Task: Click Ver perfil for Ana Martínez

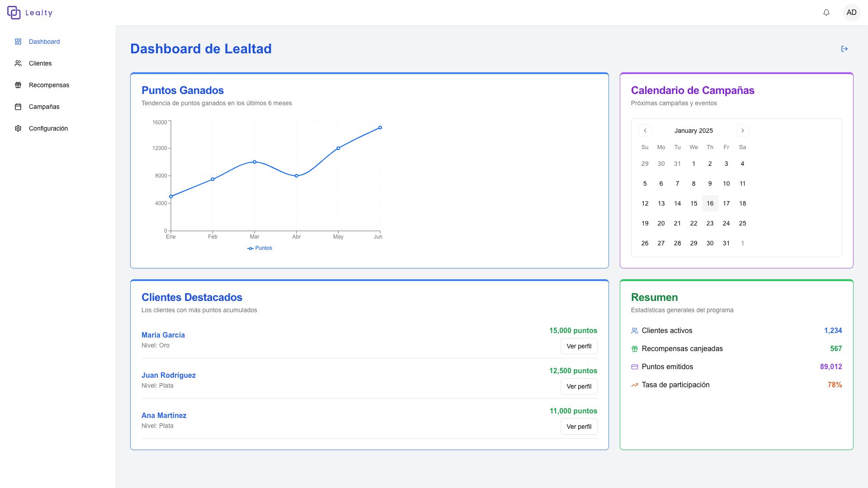Action: (x=579, y=427)
